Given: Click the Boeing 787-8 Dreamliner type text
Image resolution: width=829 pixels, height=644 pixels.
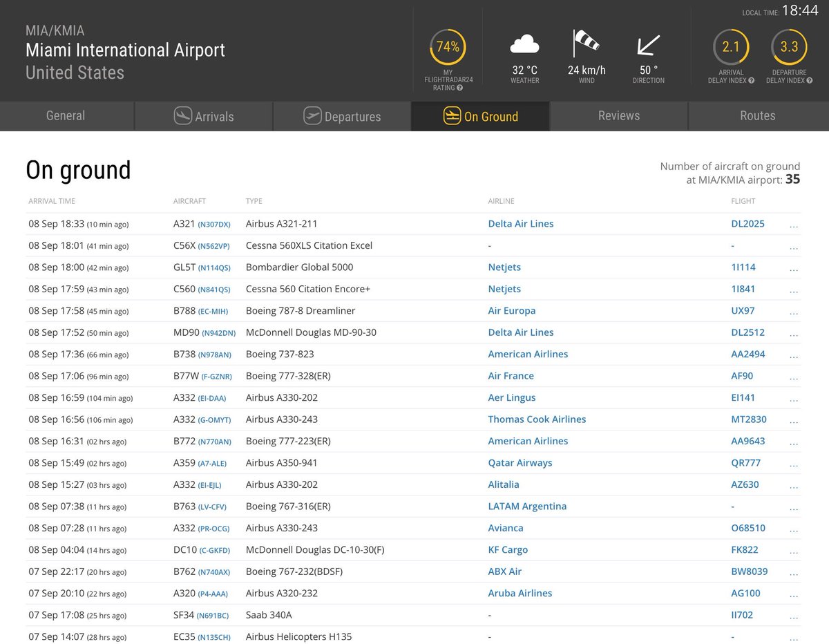Looking at the screenshot, I should [299, 311].
